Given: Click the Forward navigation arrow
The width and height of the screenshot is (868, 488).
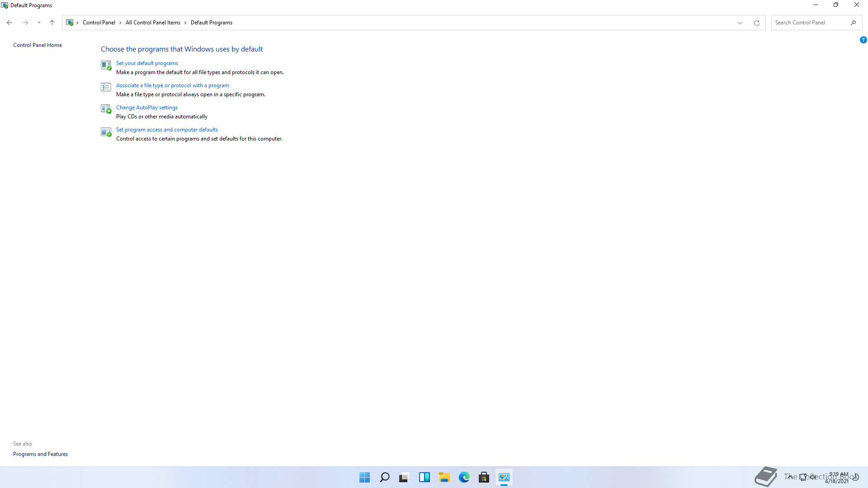Looking at the screenshot, I should tap(25, 23).
